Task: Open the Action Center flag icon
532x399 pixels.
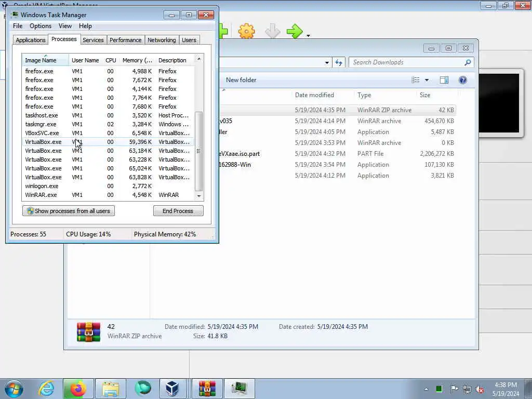Action: [x=454, y=389]
